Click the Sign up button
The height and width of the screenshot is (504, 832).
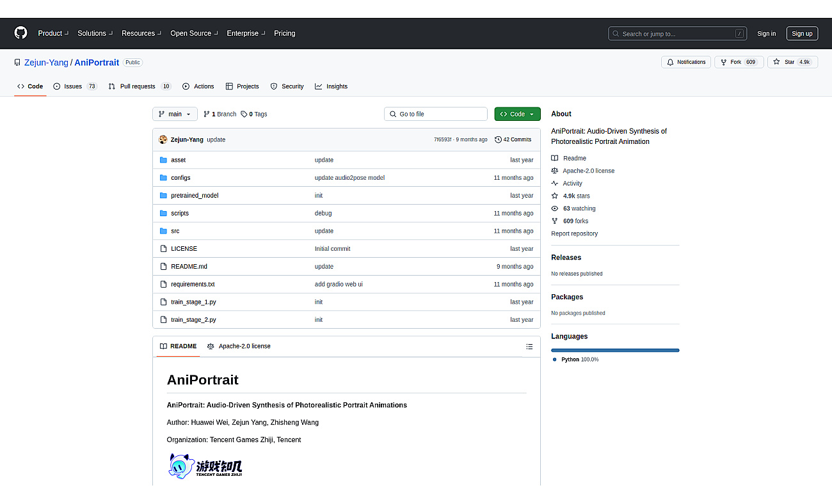click(x=802, y=34)
